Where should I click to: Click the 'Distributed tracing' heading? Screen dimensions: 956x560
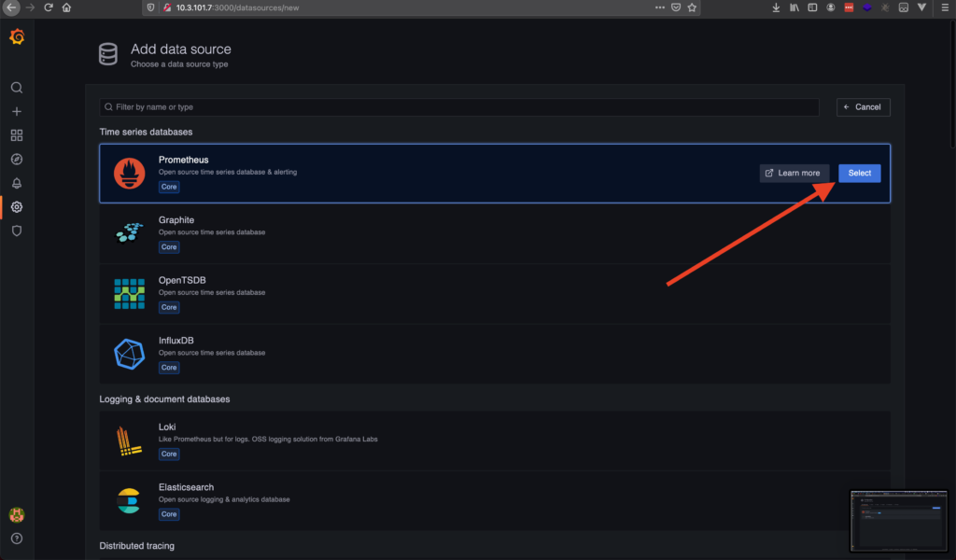tap(136, 546)
